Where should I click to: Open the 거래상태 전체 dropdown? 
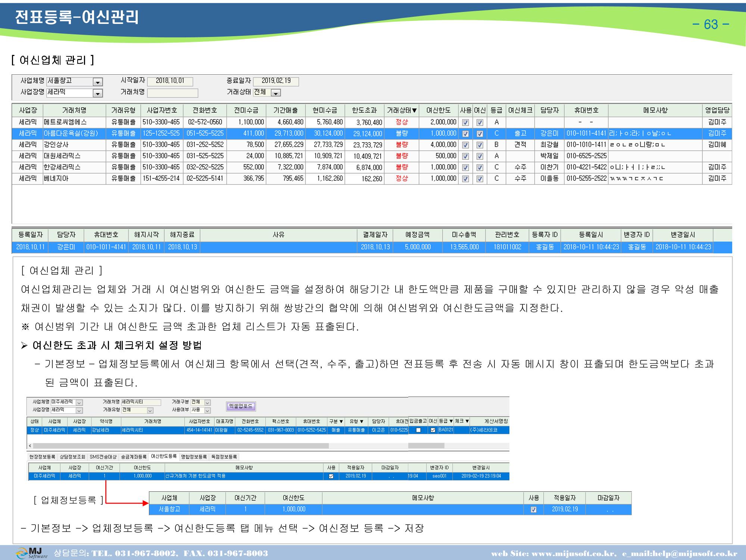click(276, 93)
